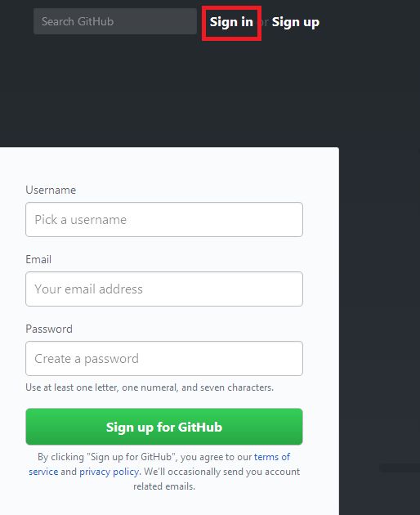
Task: Click the 'or' text between Sign in and Sign up
Action: pyautogui.click(x=264, y=22)
